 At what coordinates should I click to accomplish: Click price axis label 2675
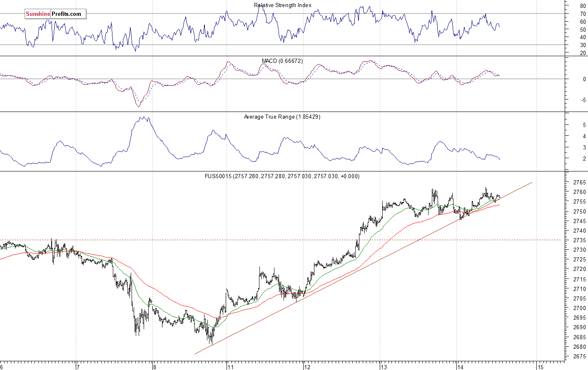click(580, 356)
